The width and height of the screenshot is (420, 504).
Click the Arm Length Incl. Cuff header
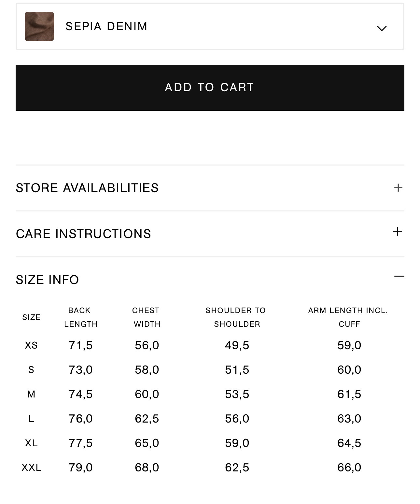click(348, 317)
